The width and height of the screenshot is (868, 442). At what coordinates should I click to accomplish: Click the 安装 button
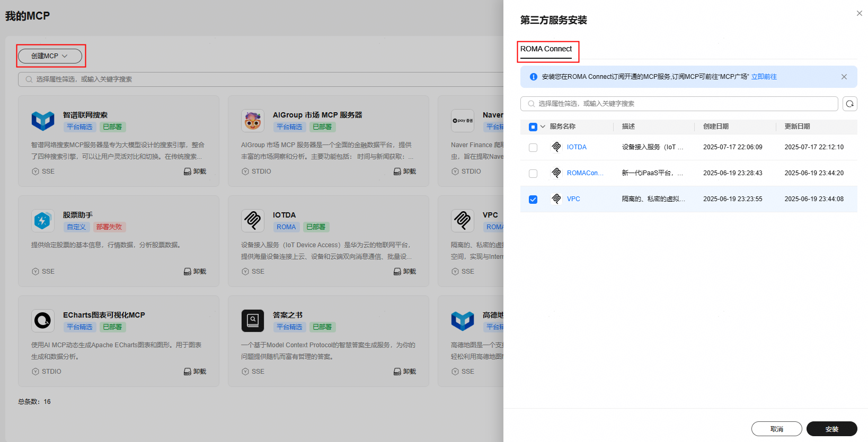coord(832,429)
